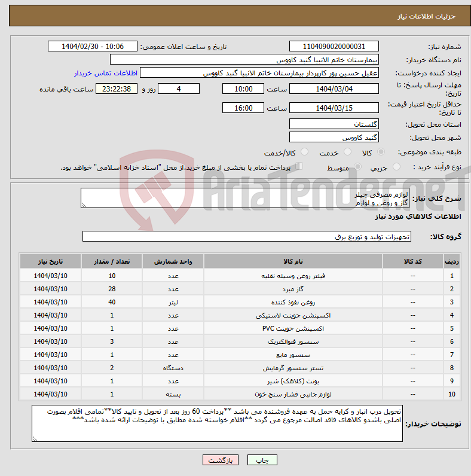Viewport: 471px width, 476px height.
Task: Click the announcement date field 1404/02/30 - 10:06
Action: tap(93, 47)
